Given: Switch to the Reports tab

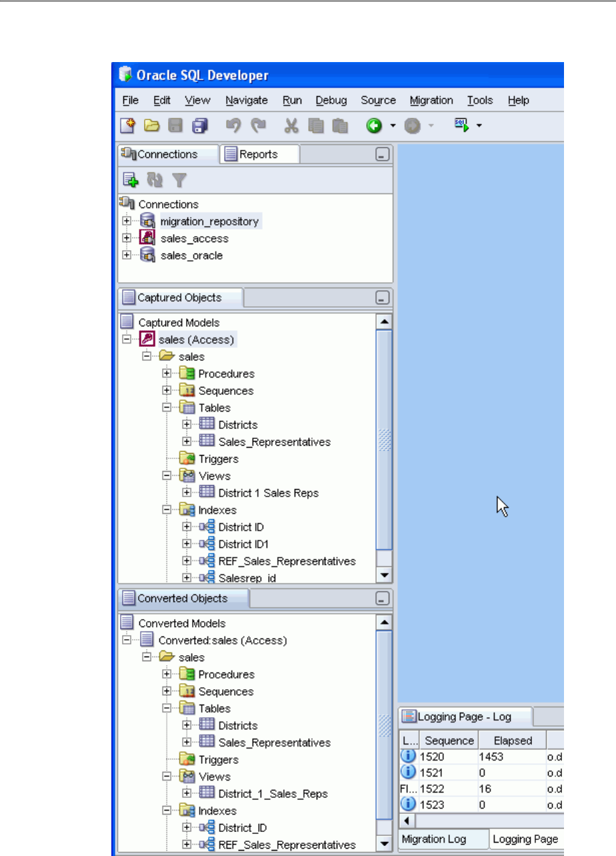Looking at the screenshot, I should tap(259, 154).
